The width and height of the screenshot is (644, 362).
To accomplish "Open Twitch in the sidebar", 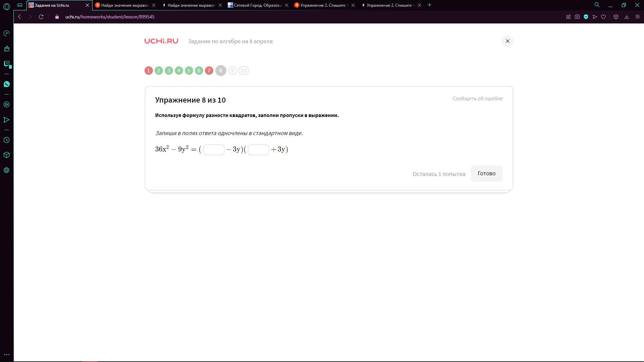I will click(x=6, y=64).
